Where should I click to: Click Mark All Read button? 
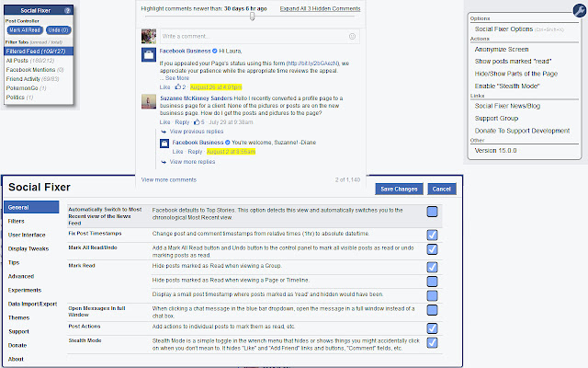click(25, 30)
